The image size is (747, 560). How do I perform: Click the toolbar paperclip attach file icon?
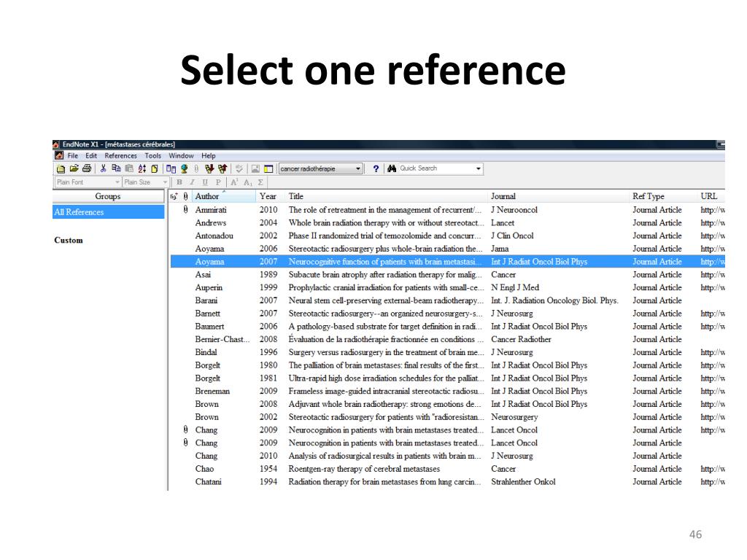tap(196, 168)
